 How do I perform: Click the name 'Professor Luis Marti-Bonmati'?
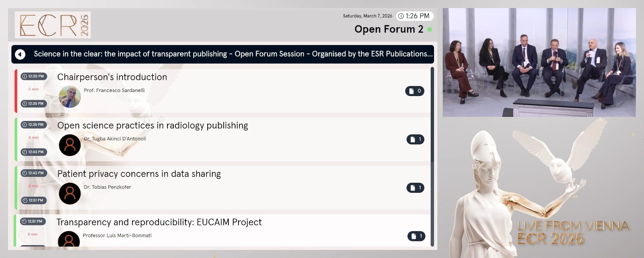117,235
